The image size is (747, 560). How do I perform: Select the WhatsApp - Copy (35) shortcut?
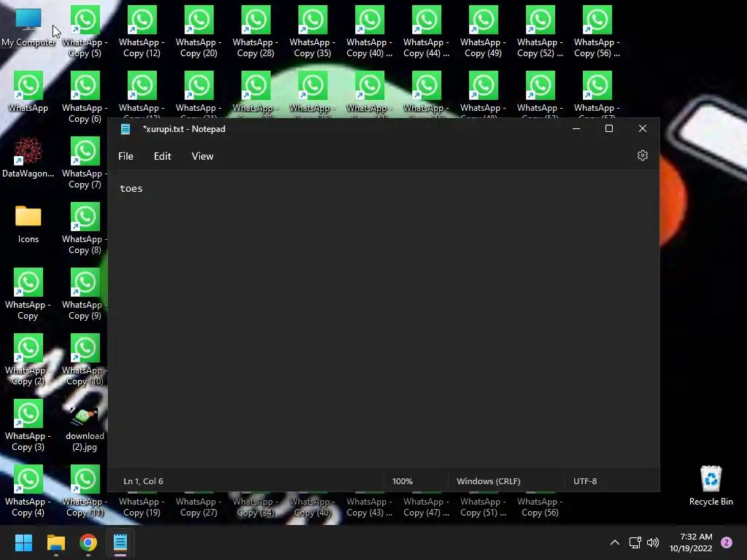(x=312, y=32)
